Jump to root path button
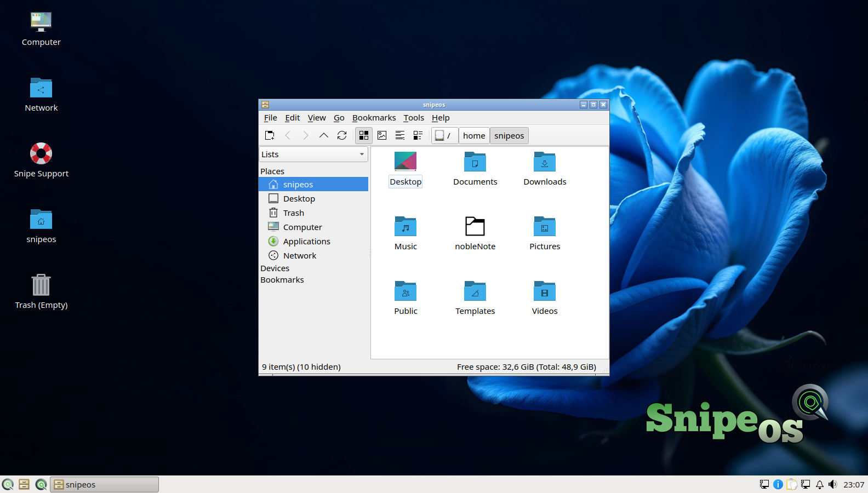868x493 pixels. click(x=444, y=135)
